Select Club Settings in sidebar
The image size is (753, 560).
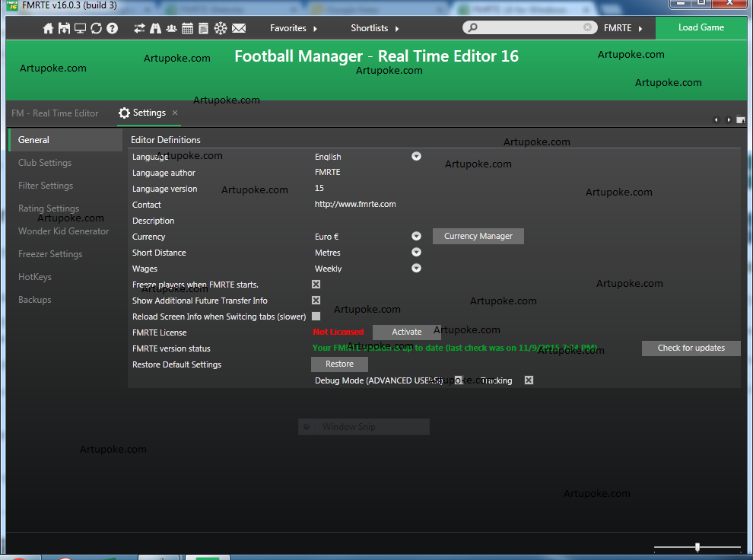(45, 163)
